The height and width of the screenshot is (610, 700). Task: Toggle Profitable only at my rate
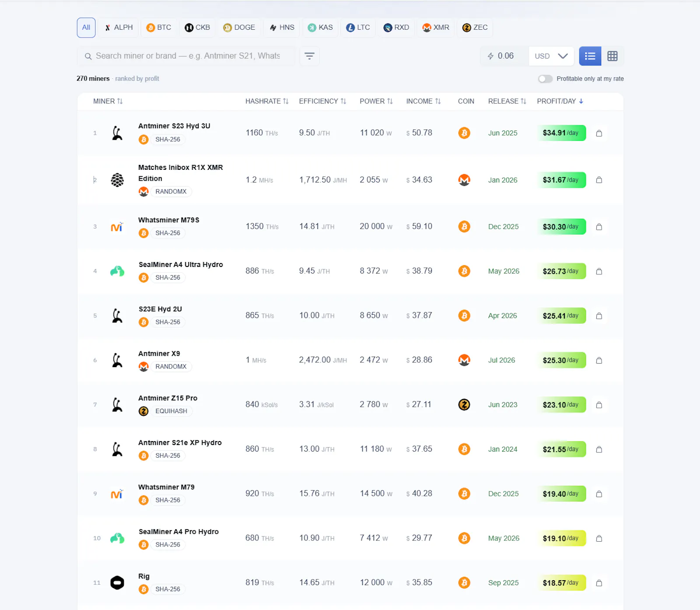[545, 79]
